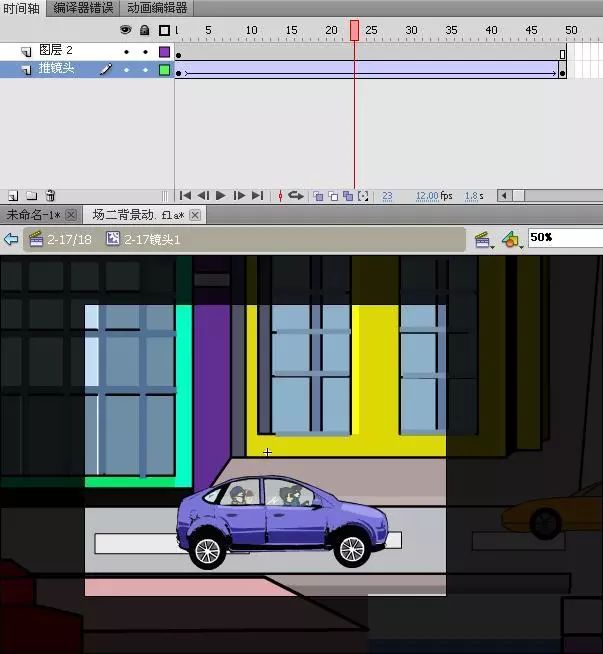
Task: Toggle lock all layers padlock icon
Action: pos(145,30)
